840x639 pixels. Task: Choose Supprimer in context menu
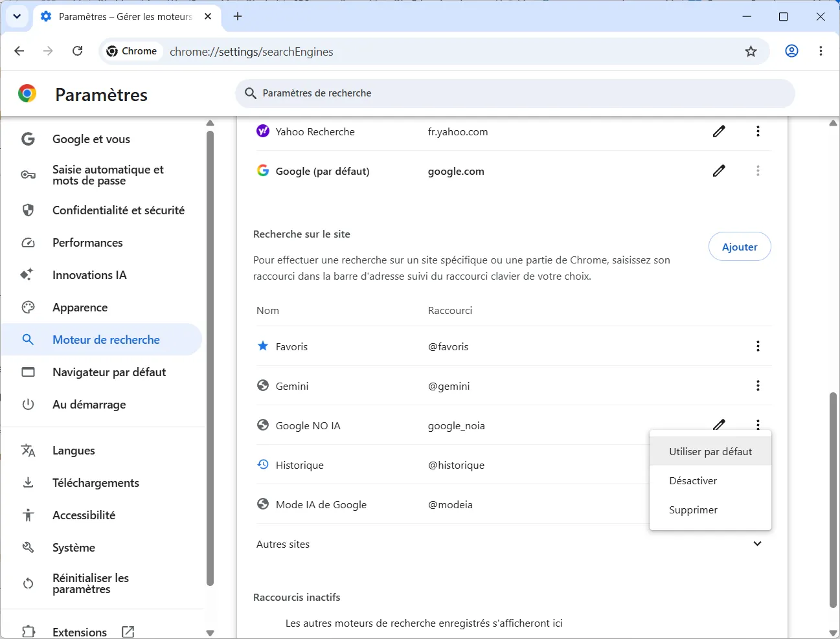(710, 510)
